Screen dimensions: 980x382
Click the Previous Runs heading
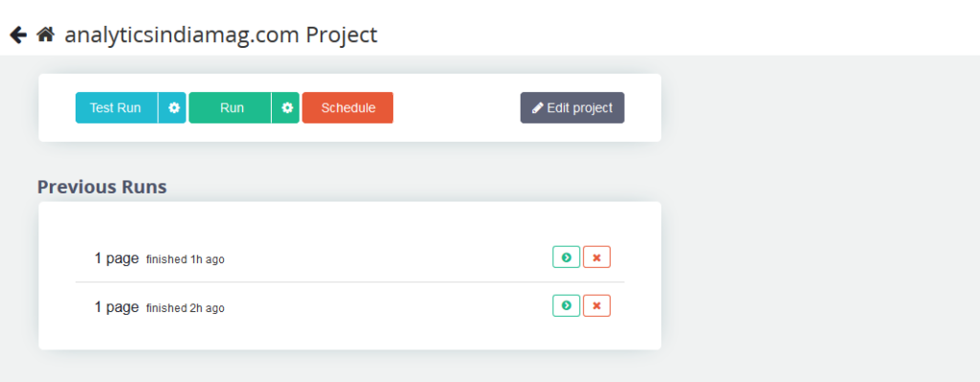101,187
